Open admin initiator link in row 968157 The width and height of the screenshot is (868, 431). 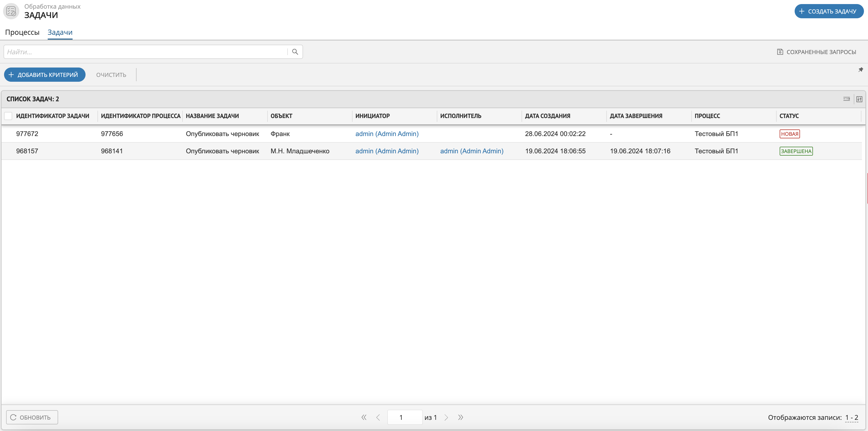click(x=387, y=151)
